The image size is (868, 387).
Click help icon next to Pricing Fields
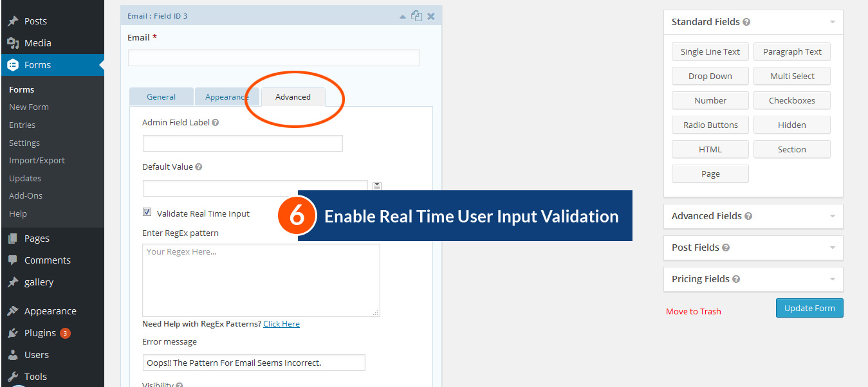point(736,279)
